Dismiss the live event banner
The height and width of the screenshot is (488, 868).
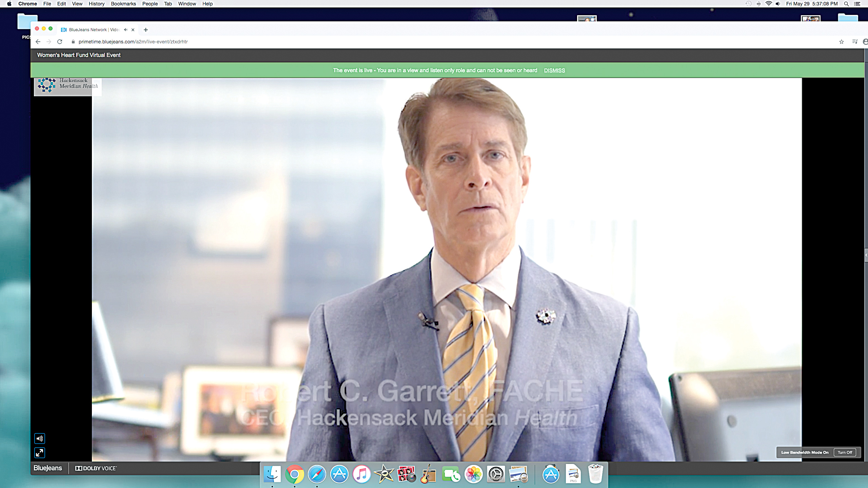pyautogui.click(x=554, y=70)
